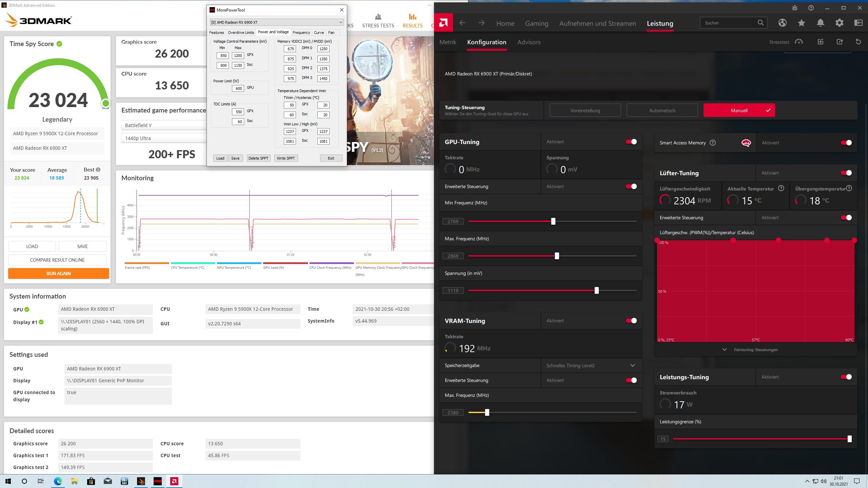
Task: Click the RUN AGAIN button
Action: point(59,273)
